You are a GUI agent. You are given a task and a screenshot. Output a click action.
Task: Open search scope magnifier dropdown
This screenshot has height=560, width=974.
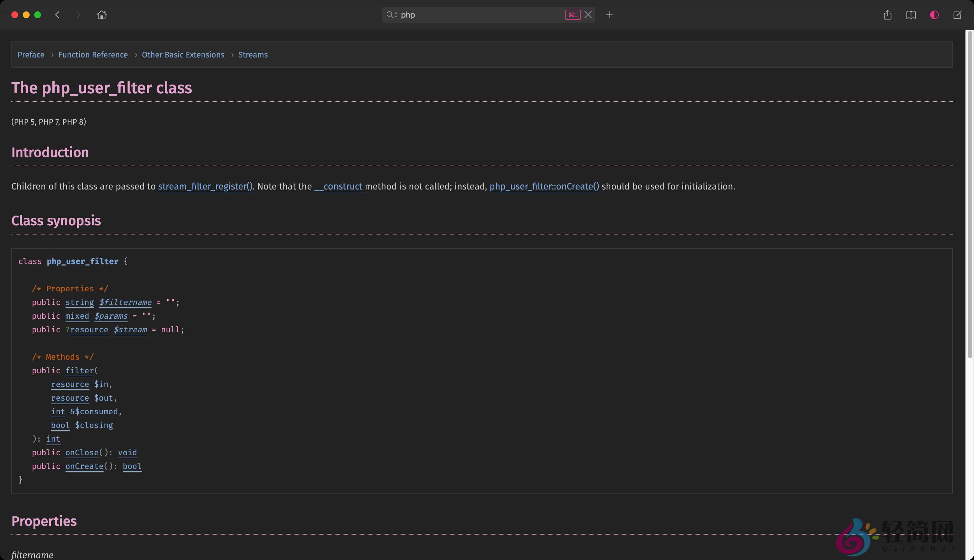(391, 15)
